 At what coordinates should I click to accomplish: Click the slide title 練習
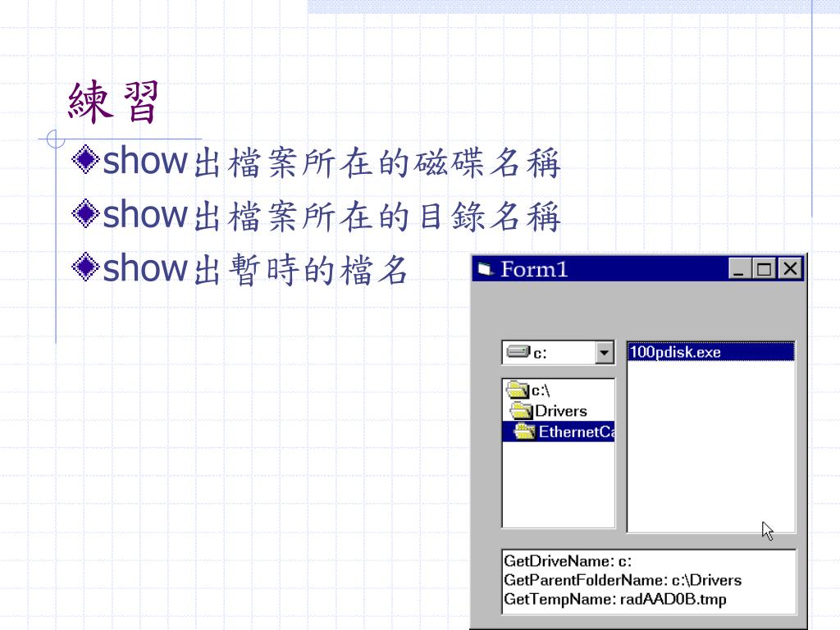pos(113,102)
